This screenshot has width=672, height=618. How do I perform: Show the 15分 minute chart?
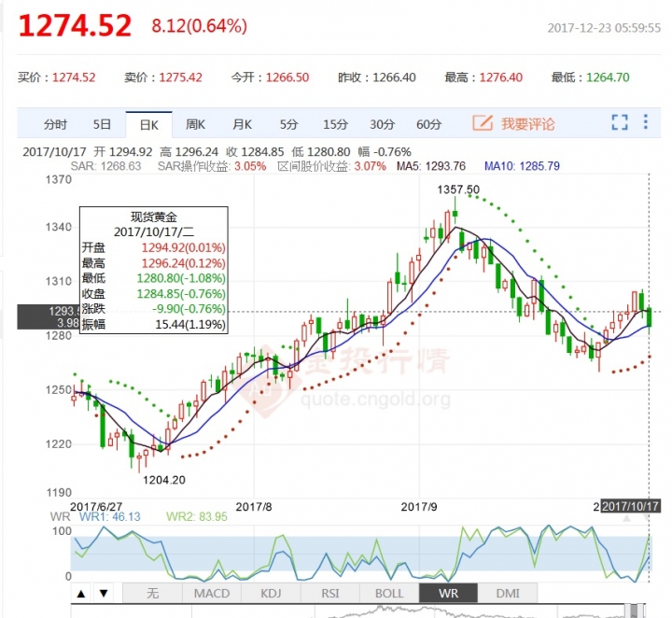pyautogui.click(x=335, y=124)
